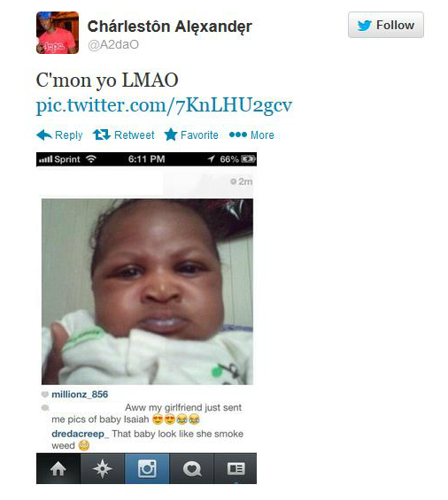Click the heart likes icon beside millionz_856
Screen dimensions: 448x500
44,394
